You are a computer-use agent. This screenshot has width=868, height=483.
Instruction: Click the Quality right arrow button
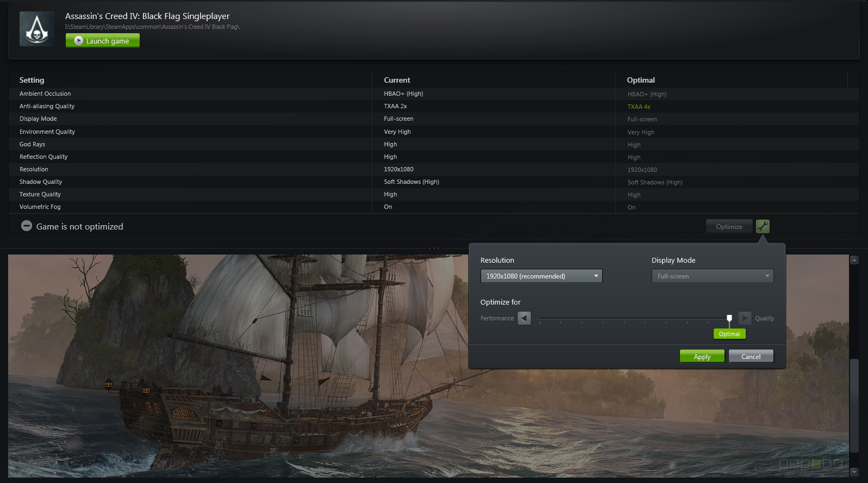[x=745, y=318]
